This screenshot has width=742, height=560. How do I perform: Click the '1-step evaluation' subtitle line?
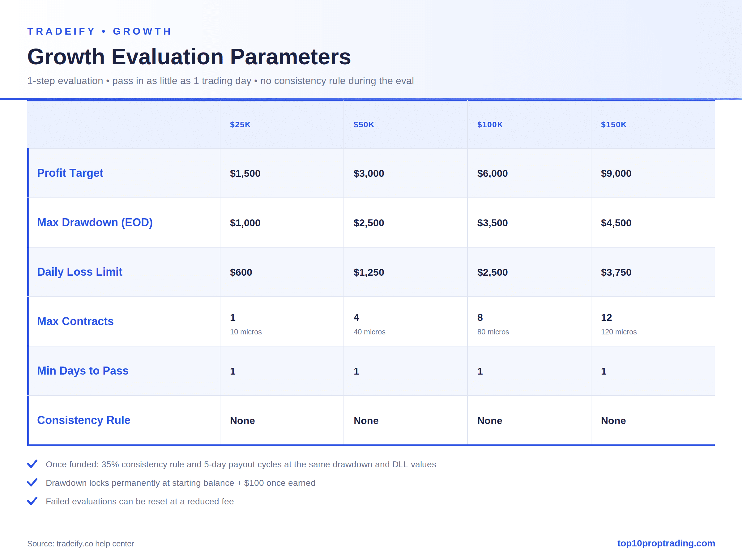(220, 81)
